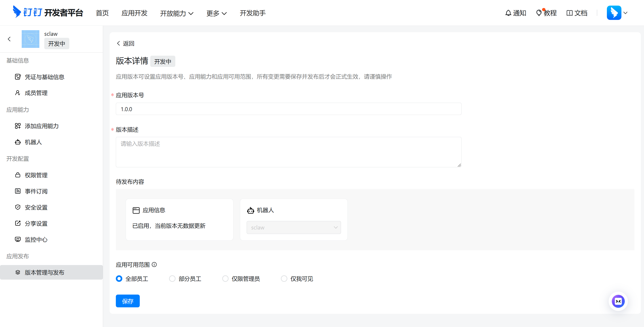This screenshot has width=644, height=327.
Task: Expand the 开放能力 dropdown menu
Action: coord(176,13)
